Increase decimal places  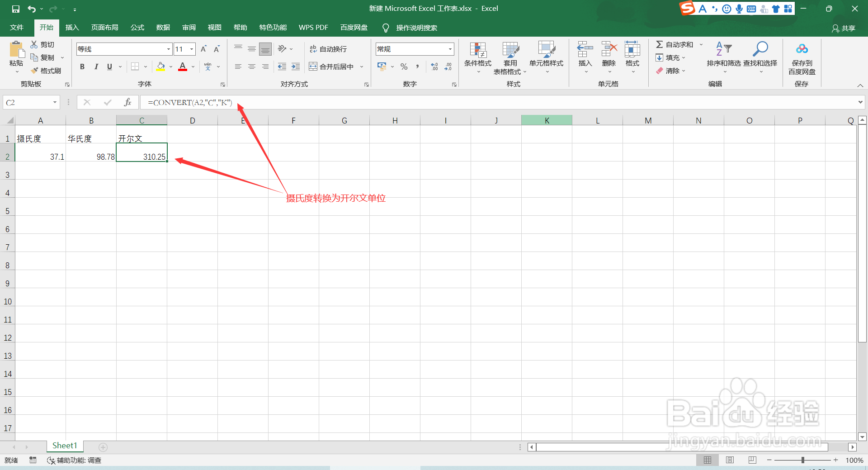pyautogui.click(x=434, y=66)
